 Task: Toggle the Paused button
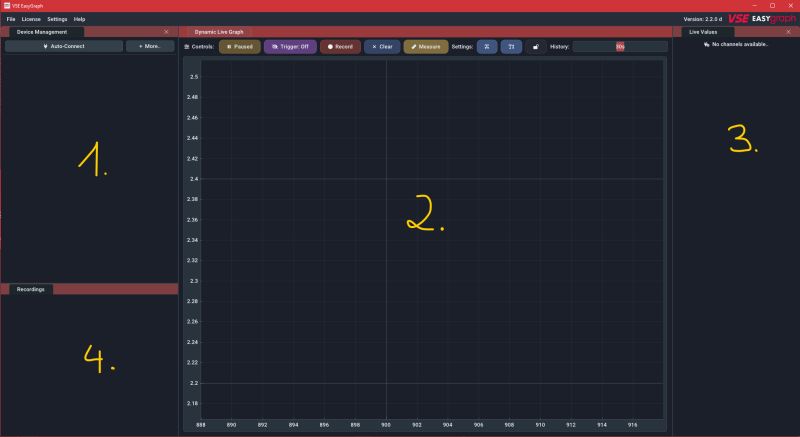pos(240,46)
